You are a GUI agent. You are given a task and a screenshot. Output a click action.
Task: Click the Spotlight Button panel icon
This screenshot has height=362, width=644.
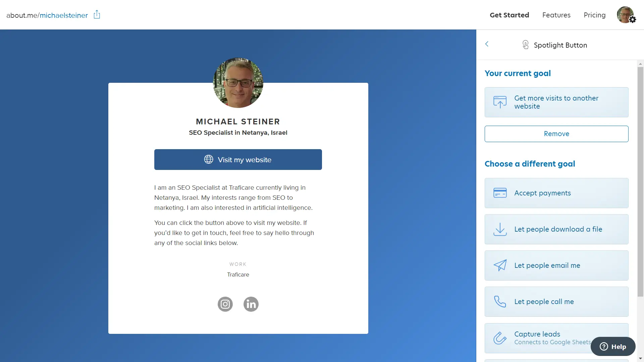tap(526, 45)
